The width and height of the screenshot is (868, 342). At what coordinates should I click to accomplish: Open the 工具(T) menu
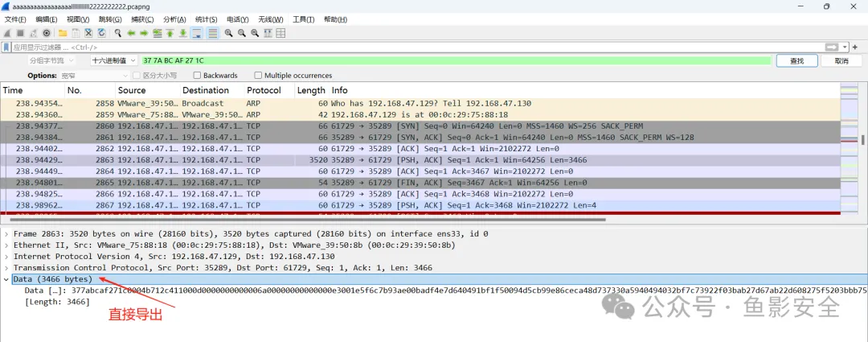tap(303, 19)
